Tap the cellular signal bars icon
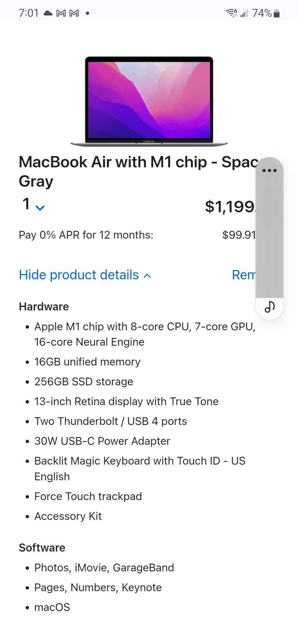 pyautogui.click(x=244, y=13)
